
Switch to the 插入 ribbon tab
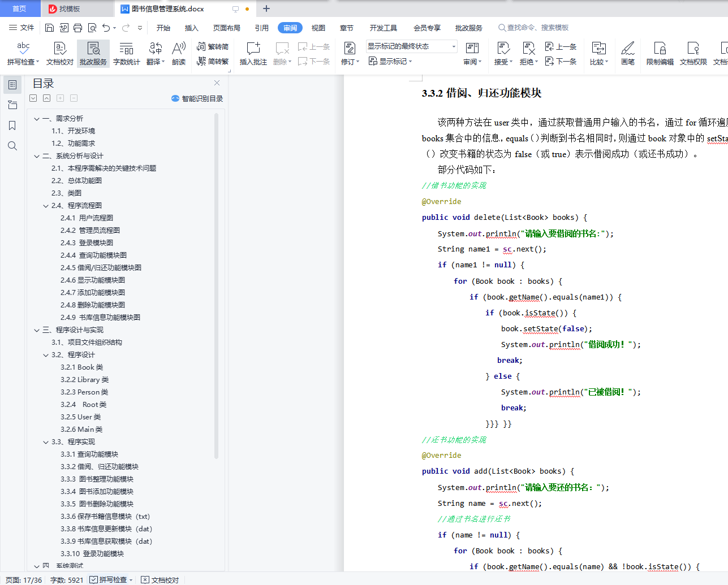pos(192,28)
